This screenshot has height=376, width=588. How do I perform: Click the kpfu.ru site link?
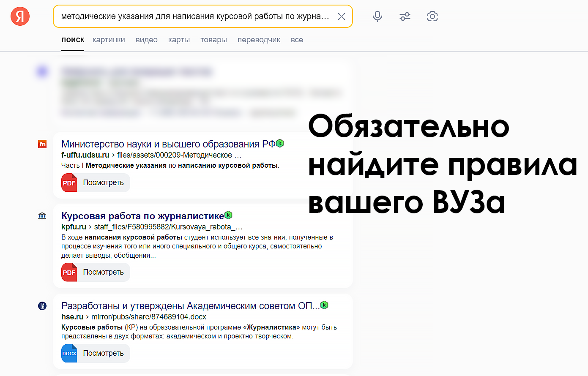tap(74, 227)
